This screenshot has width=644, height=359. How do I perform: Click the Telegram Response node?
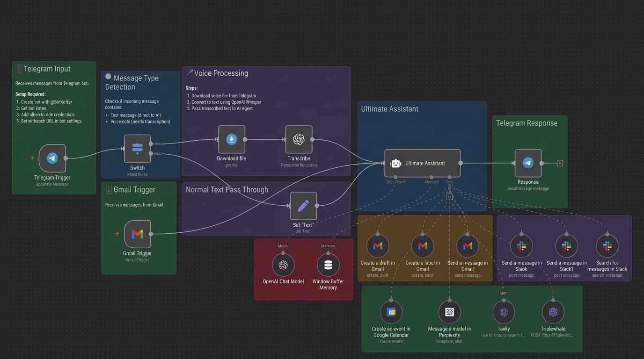click(x=528, y=163)
